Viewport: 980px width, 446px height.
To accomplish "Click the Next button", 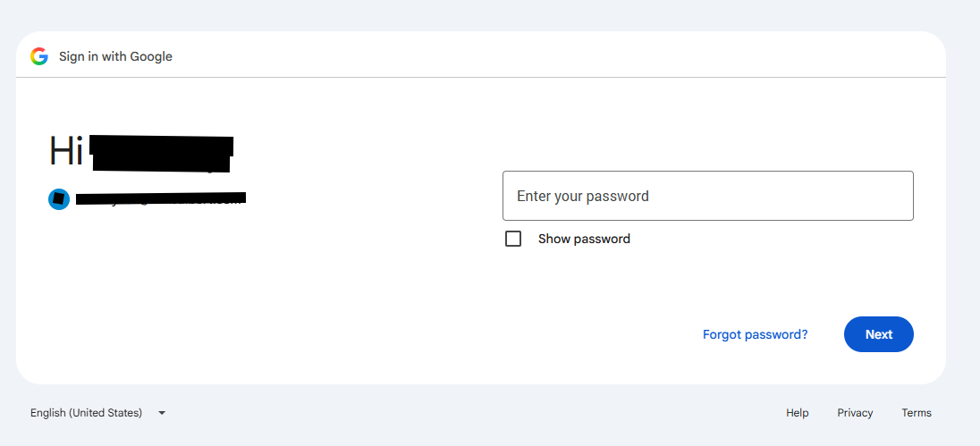I will click(879, 334).
